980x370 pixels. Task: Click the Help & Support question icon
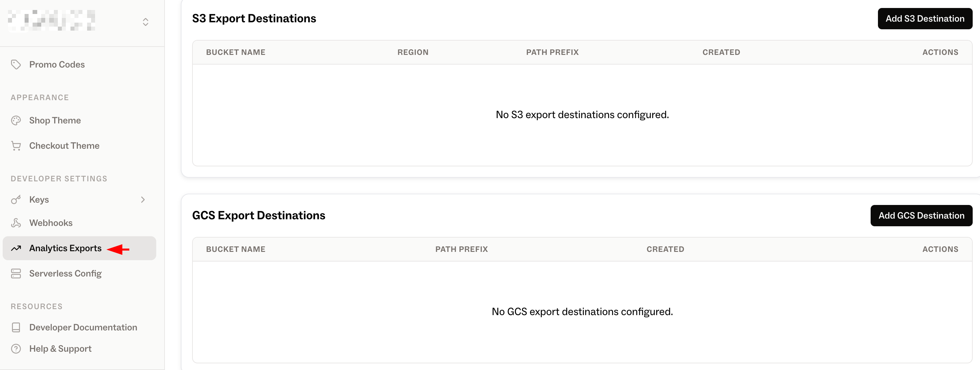point(16,349)
